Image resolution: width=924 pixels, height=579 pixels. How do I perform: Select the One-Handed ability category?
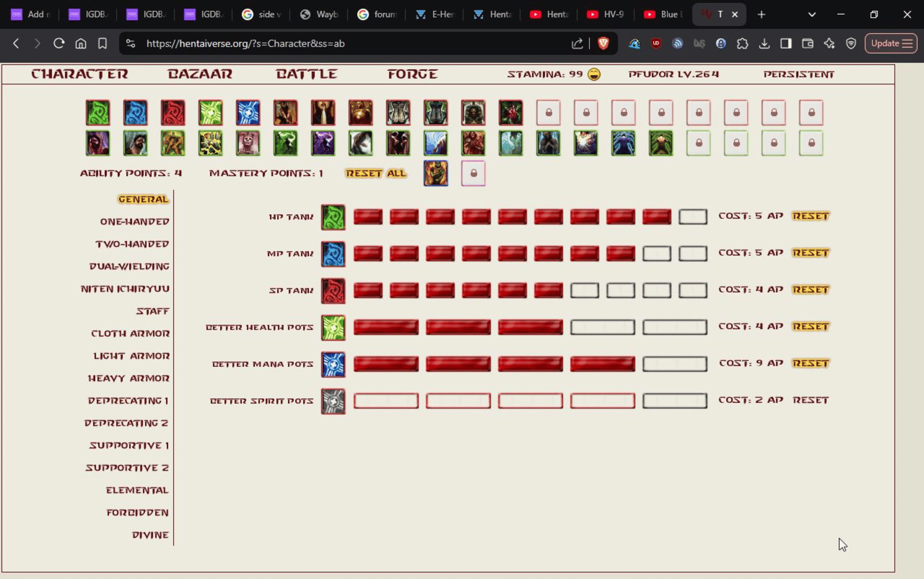pos(135,221)
